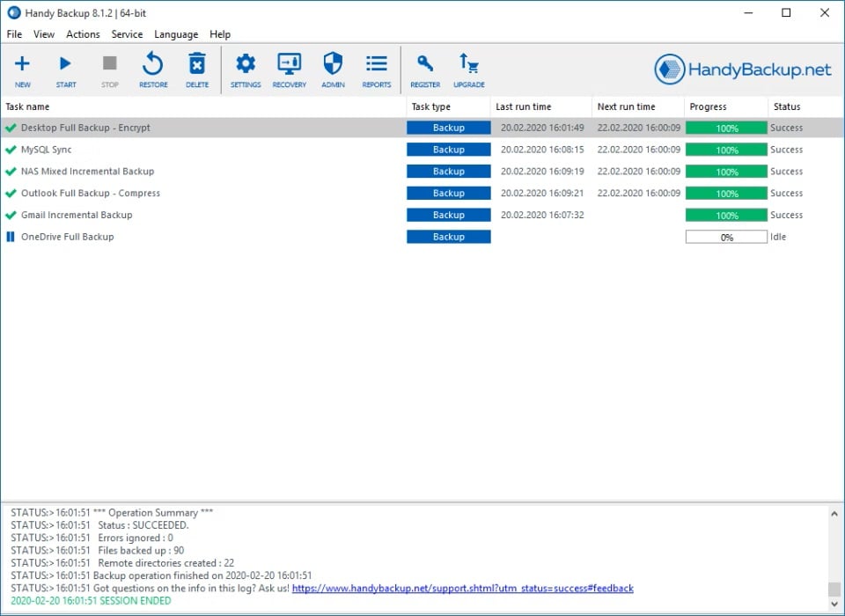845x616 pixels.
Task: Click the Backup type badge for MySQL Sync
Action: 448,150
